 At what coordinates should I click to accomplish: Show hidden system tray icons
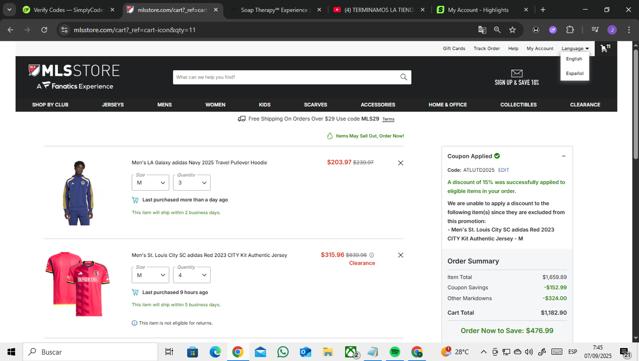(x=483, y=352)
